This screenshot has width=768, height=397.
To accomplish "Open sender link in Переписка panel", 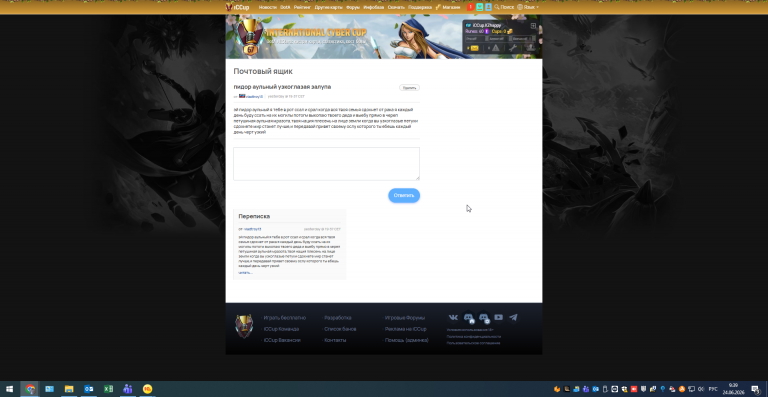I will (x=253, y=229).
